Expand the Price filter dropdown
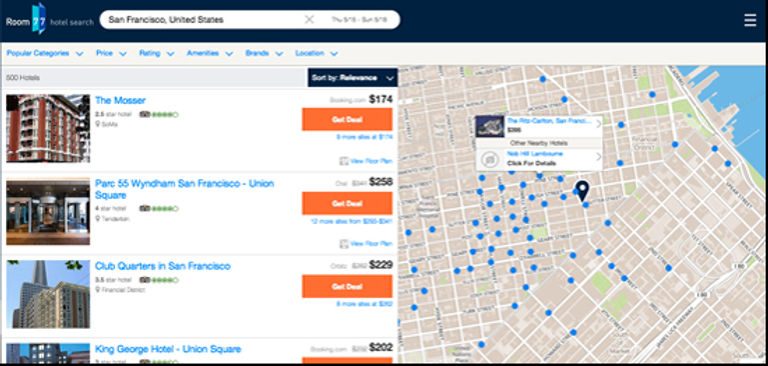The image size is (768, 366). [111, 53]
